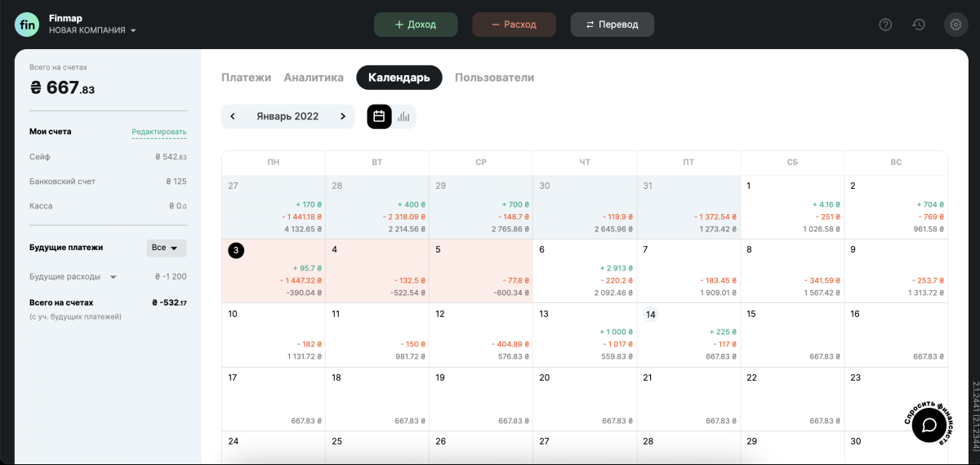Click the Finmap logo icon
This screenshot has height=465, width=980.
click(27, 25)
